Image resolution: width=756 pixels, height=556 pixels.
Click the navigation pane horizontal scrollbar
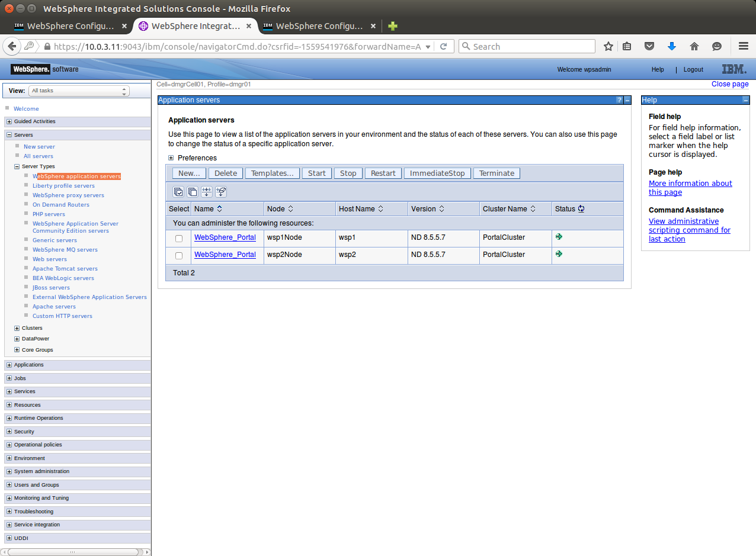(x=72, y=552)
